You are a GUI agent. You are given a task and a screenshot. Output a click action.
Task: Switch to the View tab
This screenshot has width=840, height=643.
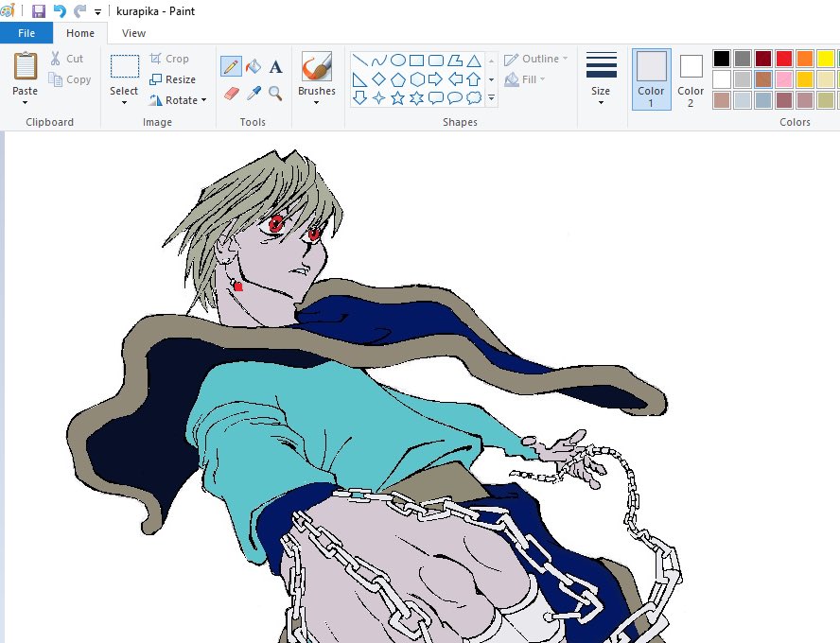(x=133, y=33)
